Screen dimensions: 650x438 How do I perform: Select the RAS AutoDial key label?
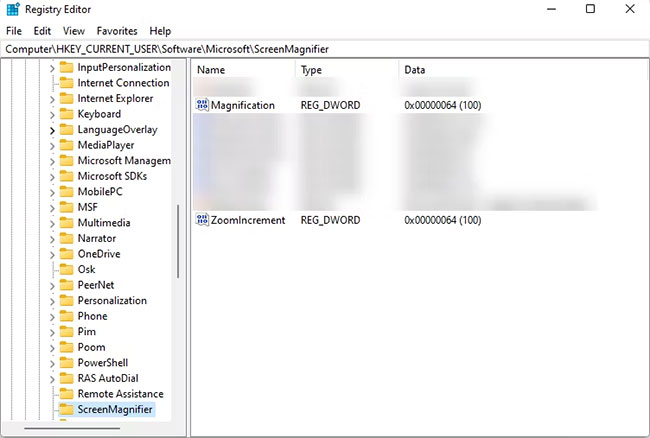coord(108,378)
